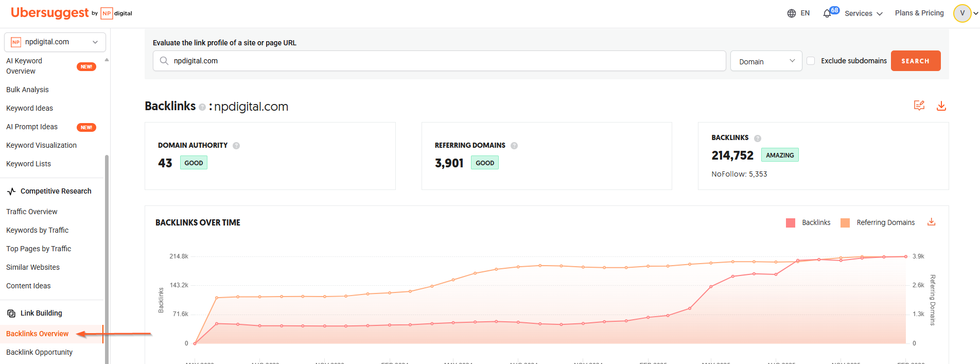The image size is (980, 364).
Task: Click the BACKLINKS OVER TIME heading
Action: point(198,222)
